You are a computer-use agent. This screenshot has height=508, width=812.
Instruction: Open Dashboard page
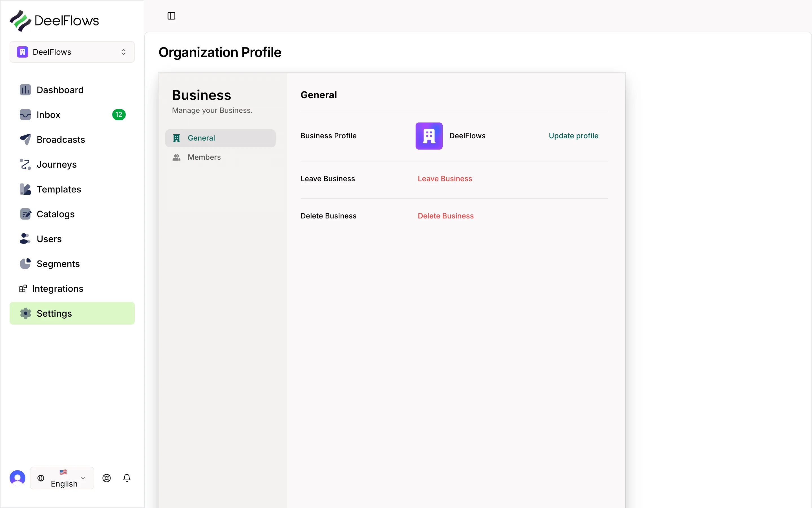click(72, 90)
